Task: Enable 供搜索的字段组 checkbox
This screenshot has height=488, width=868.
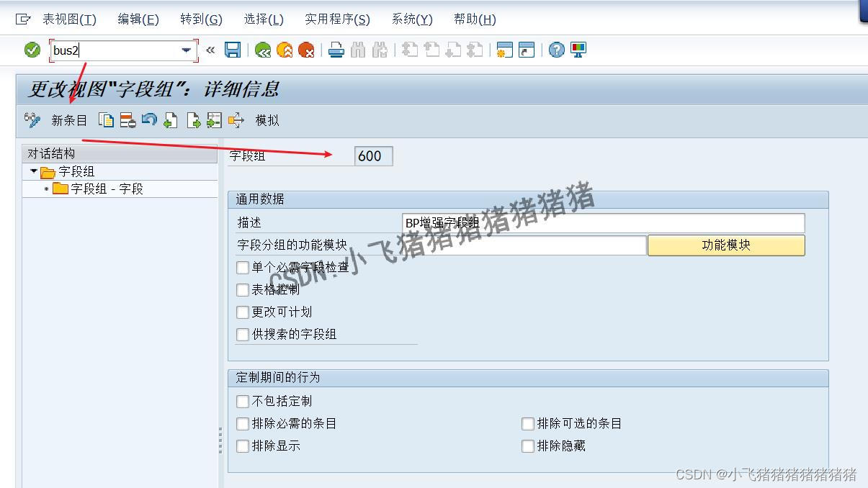Action: (243, 335)
